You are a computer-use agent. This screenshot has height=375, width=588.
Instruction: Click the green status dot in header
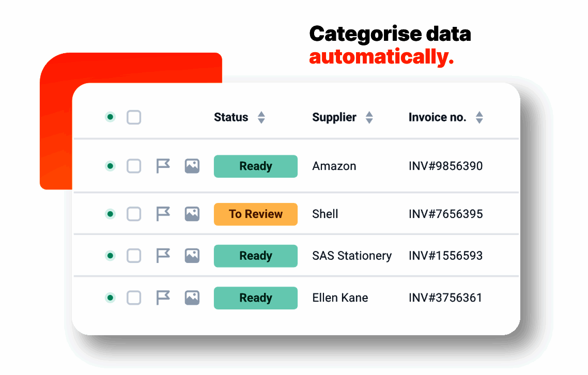pos(110,117)
